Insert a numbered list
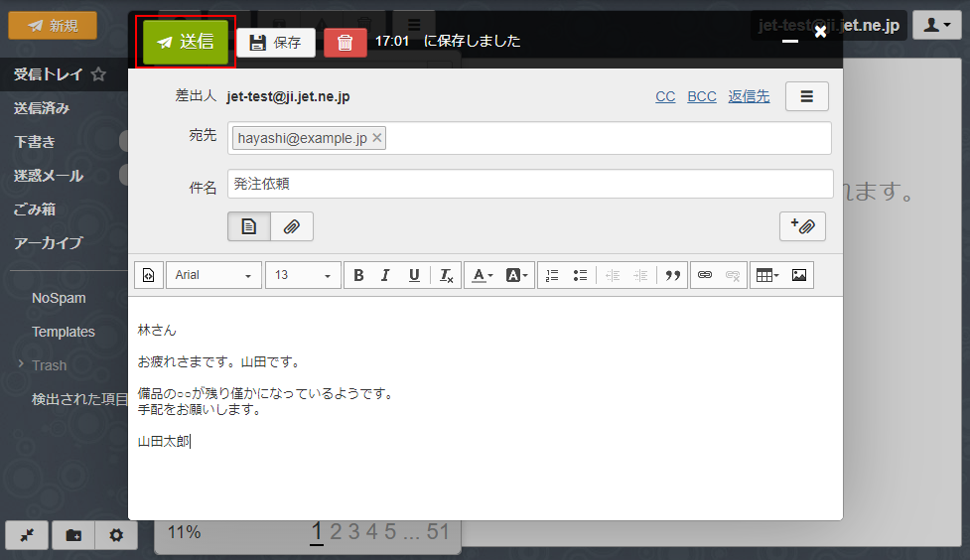 point(553,275)
